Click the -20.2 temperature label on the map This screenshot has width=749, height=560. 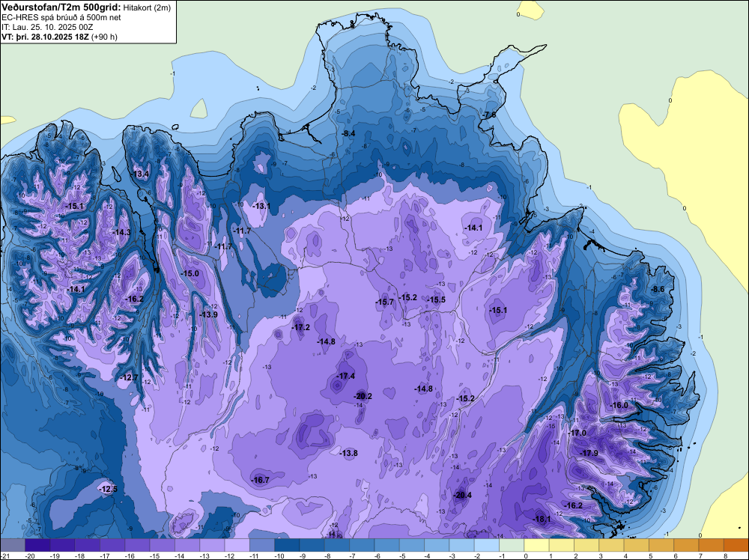[x=363, y=396]
